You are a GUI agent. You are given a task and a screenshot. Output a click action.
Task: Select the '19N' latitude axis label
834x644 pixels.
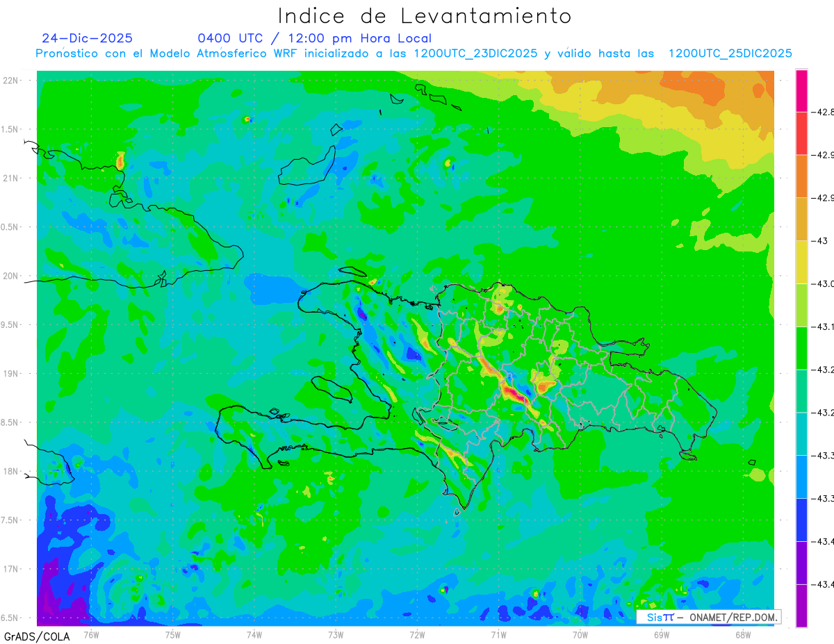tap(10, 374)
